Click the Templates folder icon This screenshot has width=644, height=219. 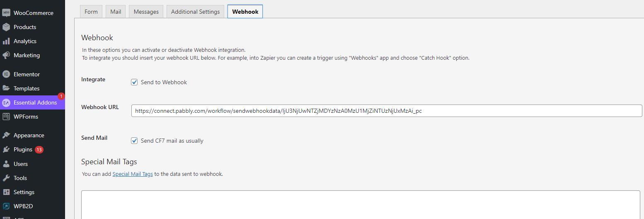pyautogui.click(x=6, y=88)
